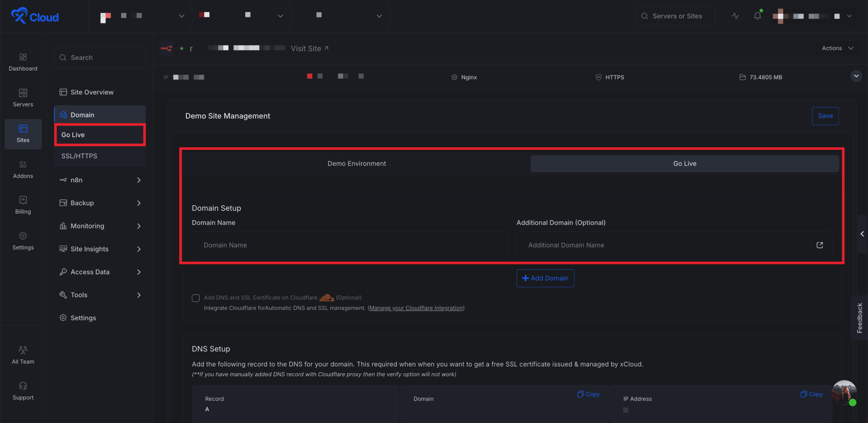The height and width of the screenshot is (423, 868).
Task: Open the external link icon beside Additional Domain
Action: [820, 245]
